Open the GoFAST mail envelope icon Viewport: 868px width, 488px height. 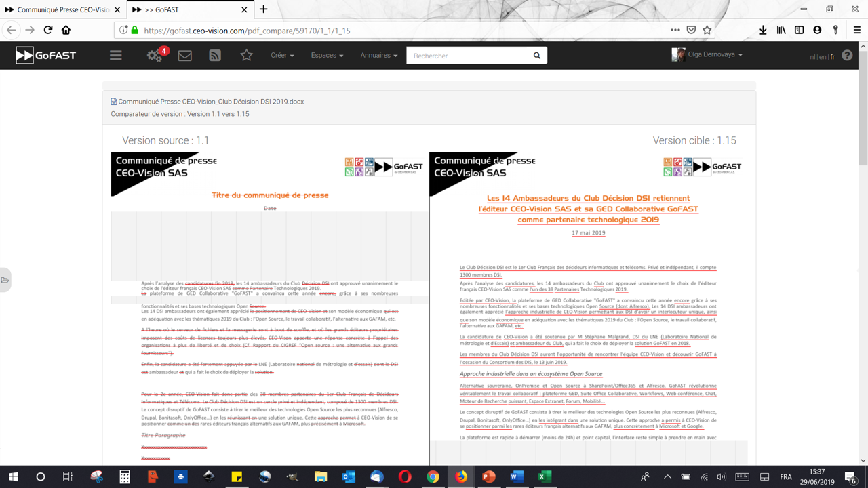tap(184, 56)
